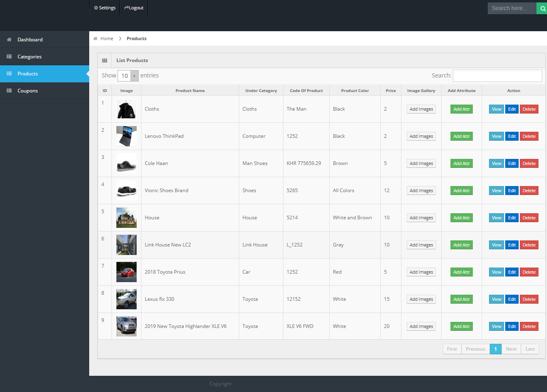Click the grid icon beside List Products
This screenshot has width=547, height=392.
[x=105, y=60]
